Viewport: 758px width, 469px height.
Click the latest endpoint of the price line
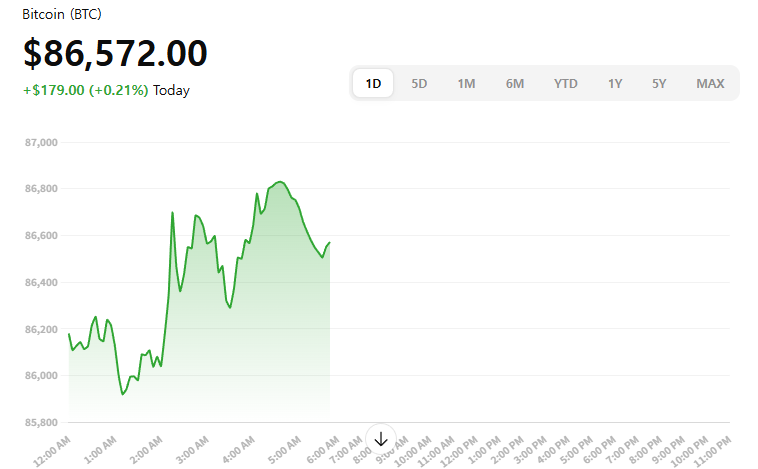(x=329, y=243)
